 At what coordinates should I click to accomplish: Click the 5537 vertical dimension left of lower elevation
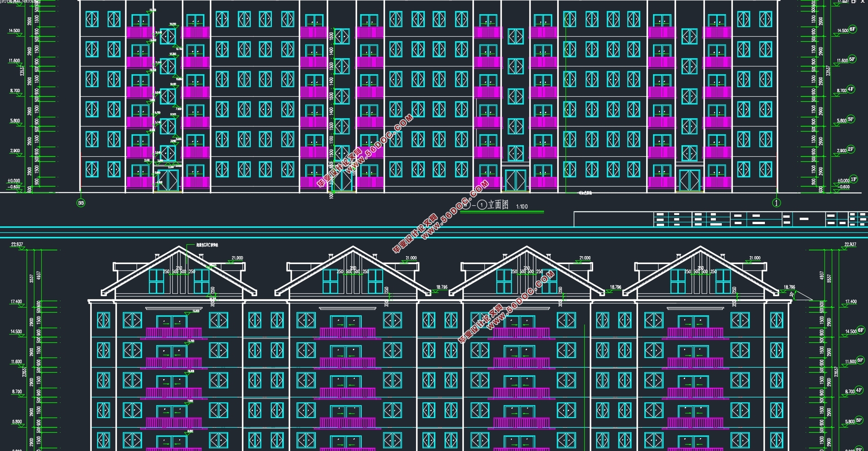coord(31,278)
